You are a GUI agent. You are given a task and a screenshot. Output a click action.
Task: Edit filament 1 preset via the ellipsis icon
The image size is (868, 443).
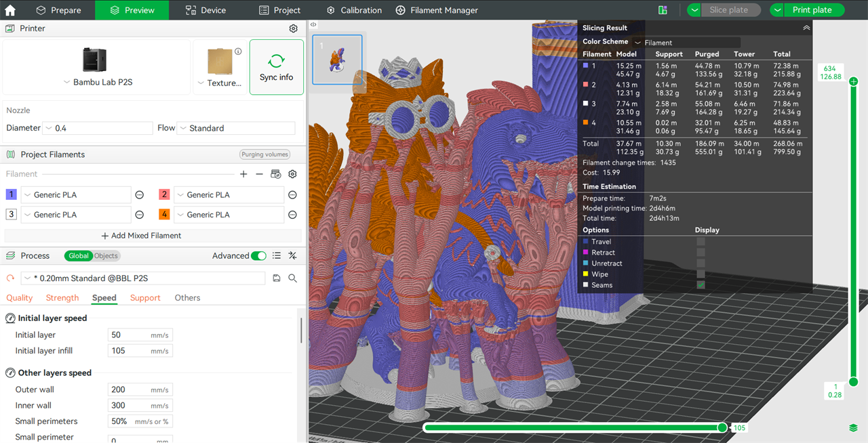pos(139,195)
